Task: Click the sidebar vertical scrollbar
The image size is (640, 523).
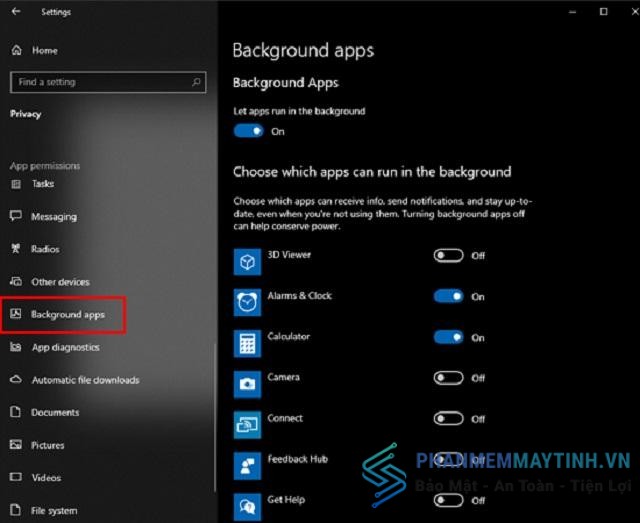Action: [215, 418]
